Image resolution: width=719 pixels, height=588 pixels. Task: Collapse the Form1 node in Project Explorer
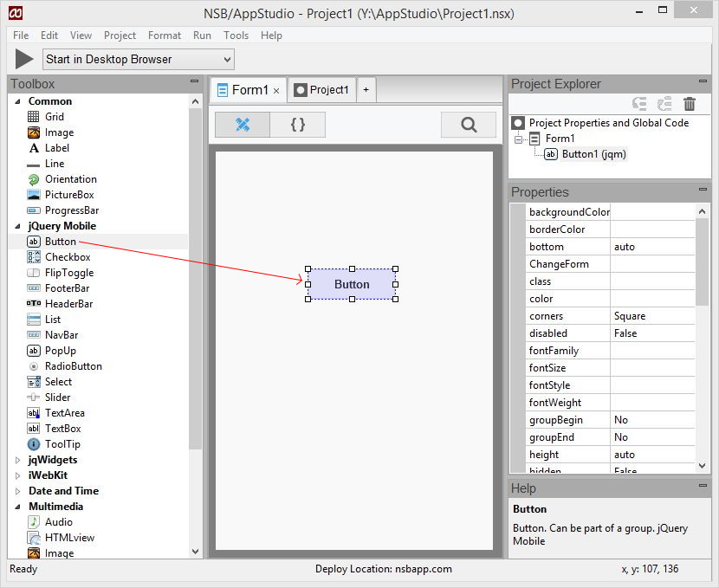(518, 139)
